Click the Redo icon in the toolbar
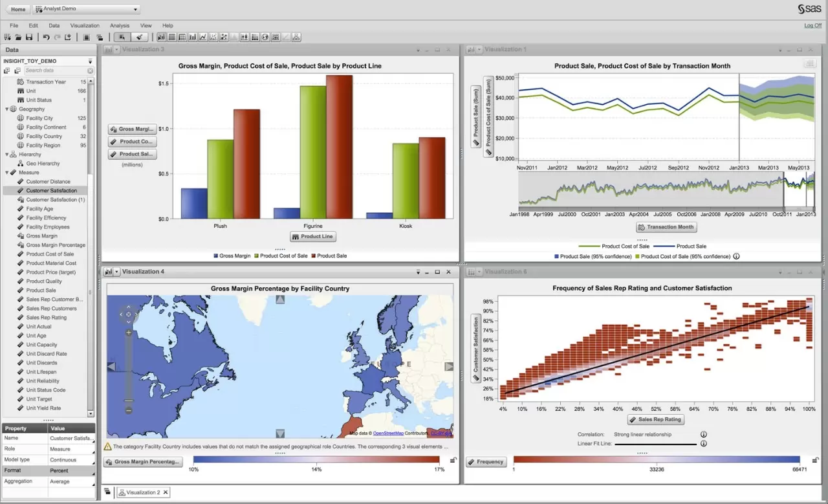The height and width of the screenshot is (504, 828). pos(57,38)
